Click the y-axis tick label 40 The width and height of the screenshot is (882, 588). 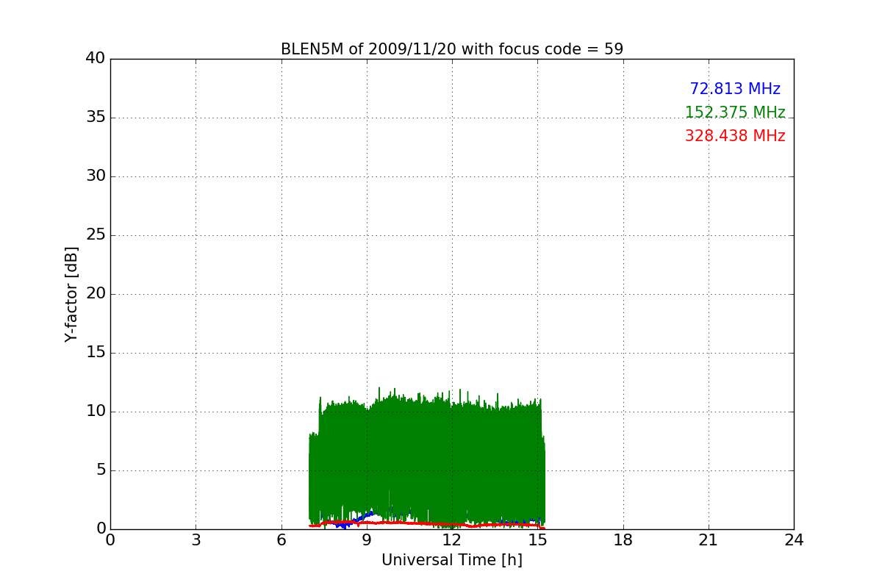tap(96, 59)
